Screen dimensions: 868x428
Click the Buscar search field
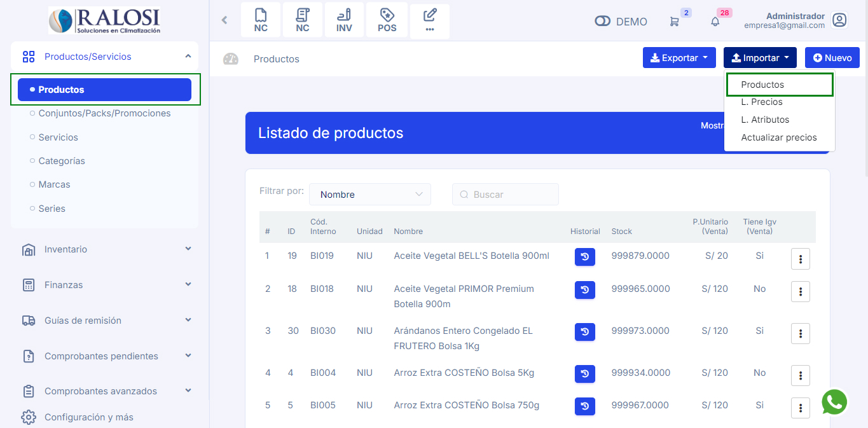506,195
